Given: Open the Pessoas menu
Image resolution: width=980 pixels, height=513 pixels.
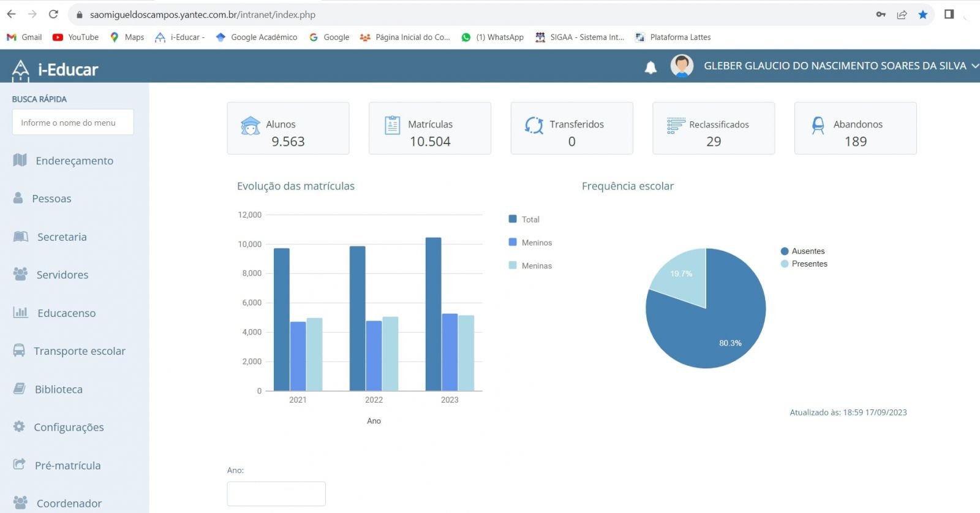Looking at the screenshot, I should [51, 199].
